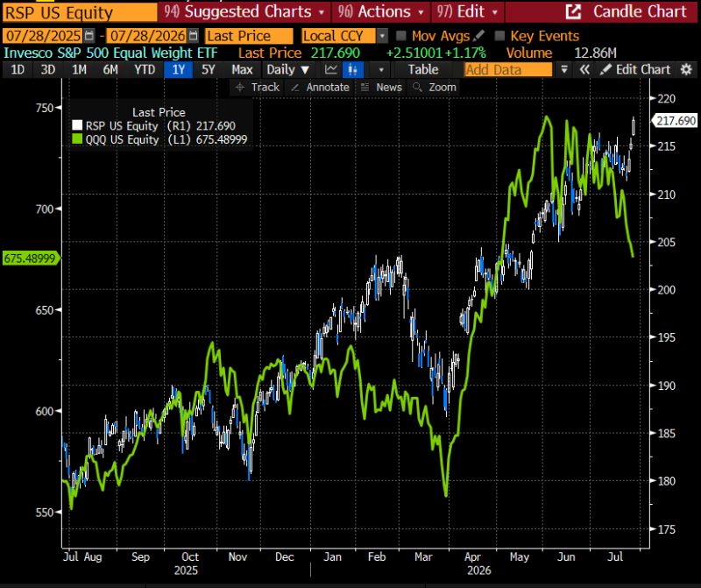Select the 1M time range

coord(79,70)
